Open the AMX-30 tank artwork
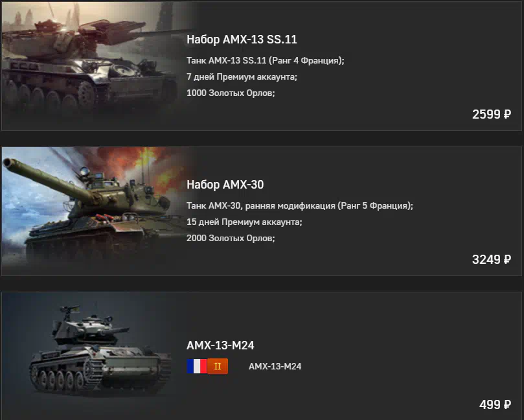 [x=93, y=211]
